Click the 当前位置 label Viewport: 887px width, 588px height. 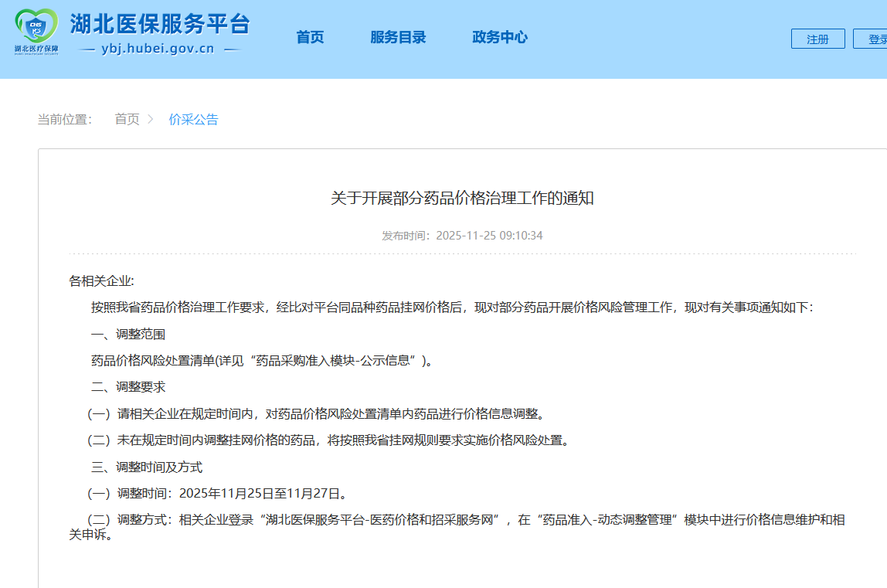65,119
